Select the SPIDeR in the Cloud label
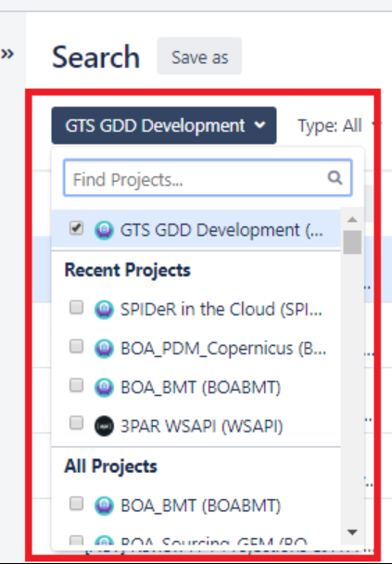The height and width of the screenshot is (564, 392). pos(221,309)
